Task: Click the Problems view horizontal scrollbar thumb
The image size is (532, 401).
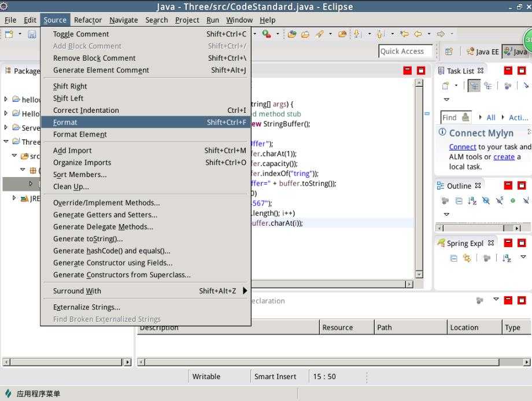Action: click(x=322, y=362)
